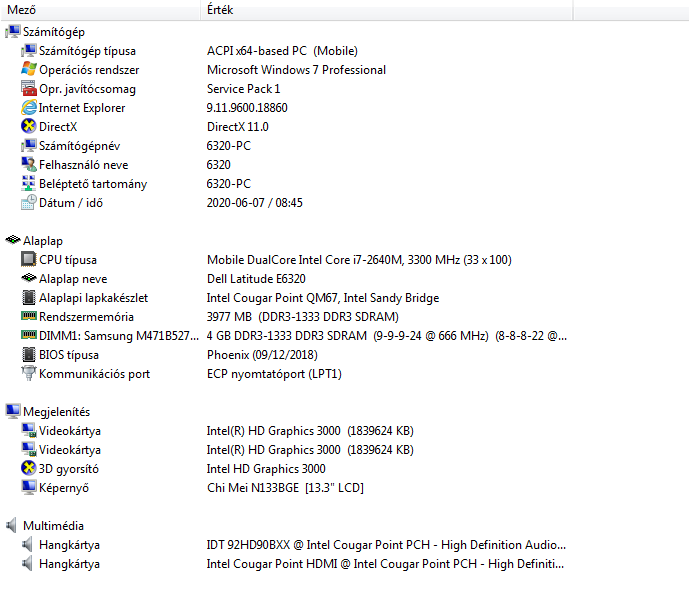Viewport: 689px width, 593px height.
Task: Click the Operációs rendszer field label
Action: click(x=89, y=70)
